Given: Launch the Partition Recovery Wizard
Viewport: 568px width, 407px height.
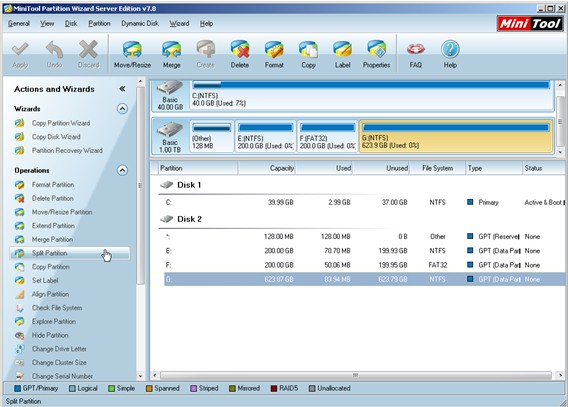Looking at the screenshot, I should (67, 150).
